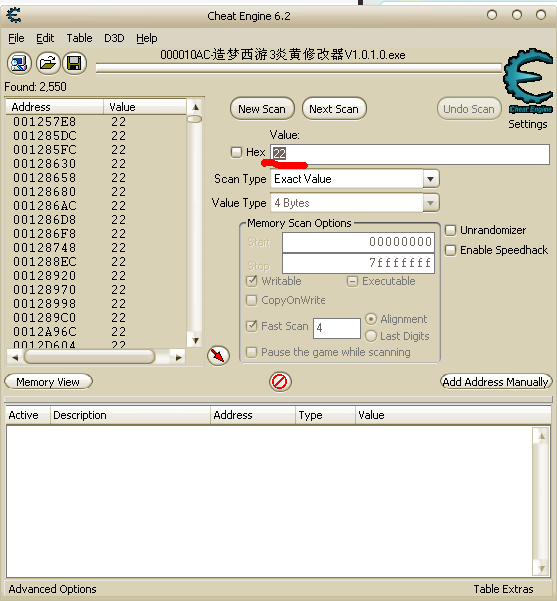Expand the Value Type dropdown
This screenshot has width=557, height=601.
[x=431, y=203]
